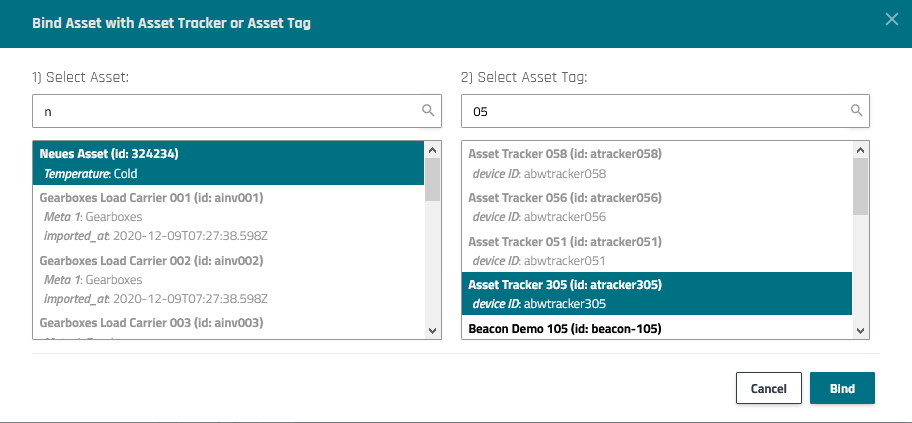The height and width of the screenshot is (423, 912).
Task: Type in the Select Asset search field
Action: (x=225, y=111)
